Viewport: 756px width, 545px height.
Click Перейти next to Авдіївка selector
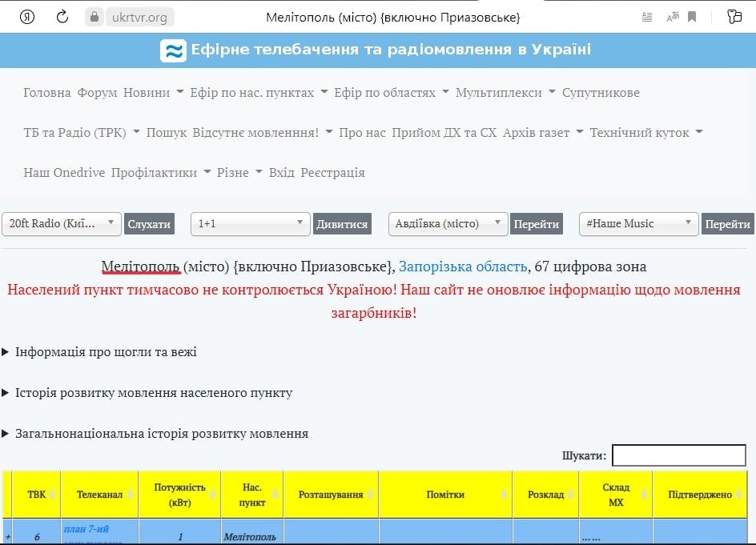tap(536, 224)
